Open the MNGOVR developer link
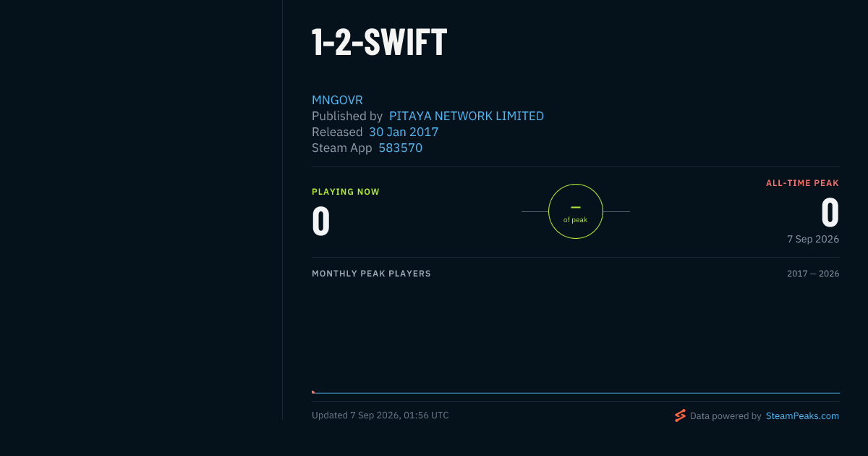The image size is (868, 456). (337, 100)
